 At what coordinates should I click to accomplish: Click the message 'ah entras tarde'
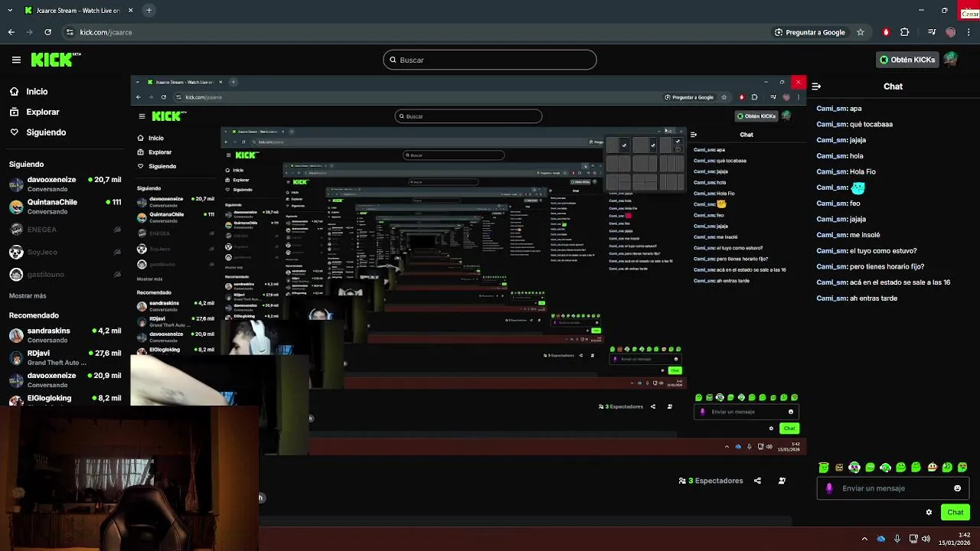click(873, 298)
